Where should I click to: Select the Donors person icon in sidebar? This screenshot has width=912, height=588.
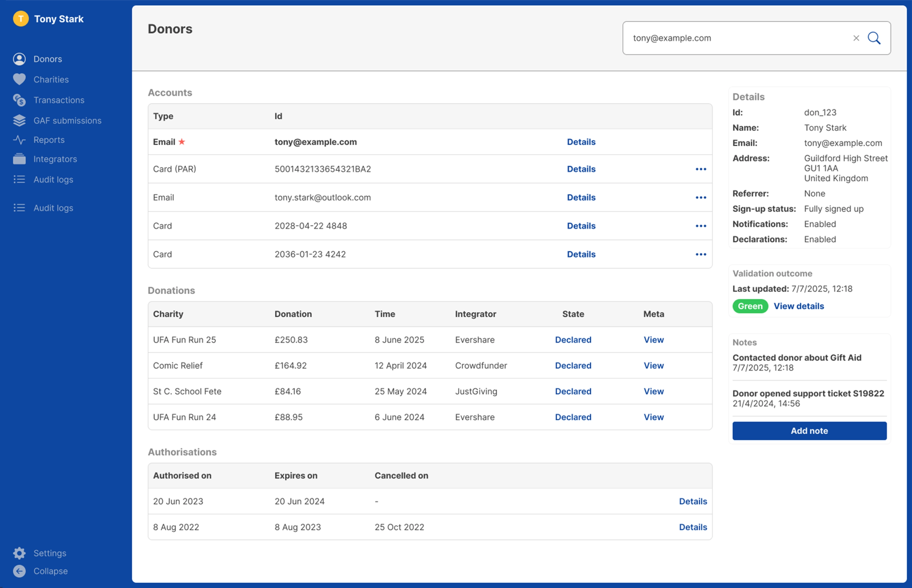(20, 59)
